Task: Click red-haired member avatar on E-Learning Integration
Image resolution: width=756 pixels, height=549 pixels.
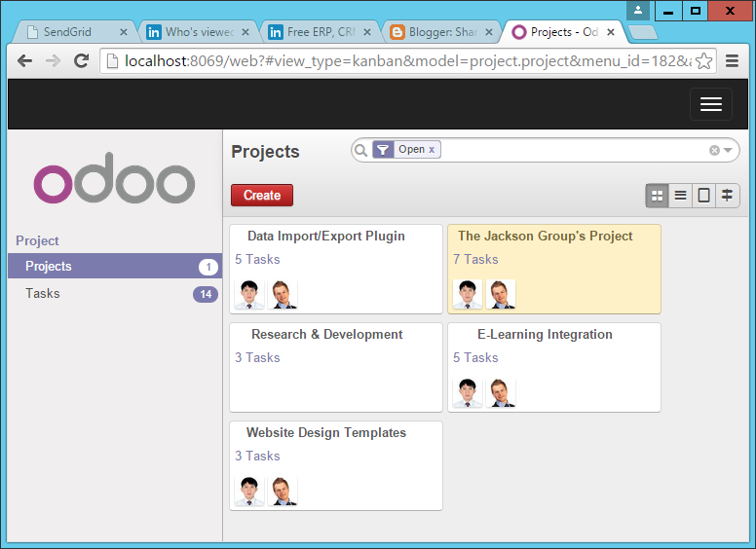Action: (501, 392)
